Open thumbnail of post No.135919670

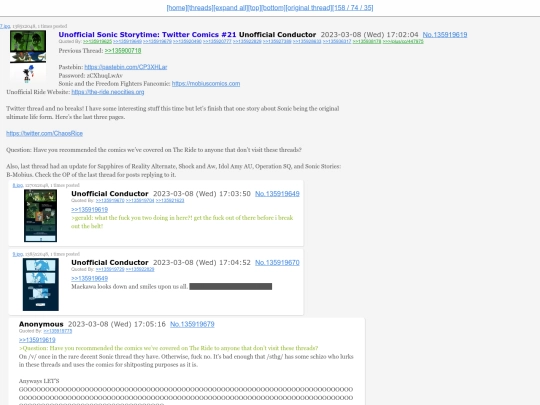41,284
